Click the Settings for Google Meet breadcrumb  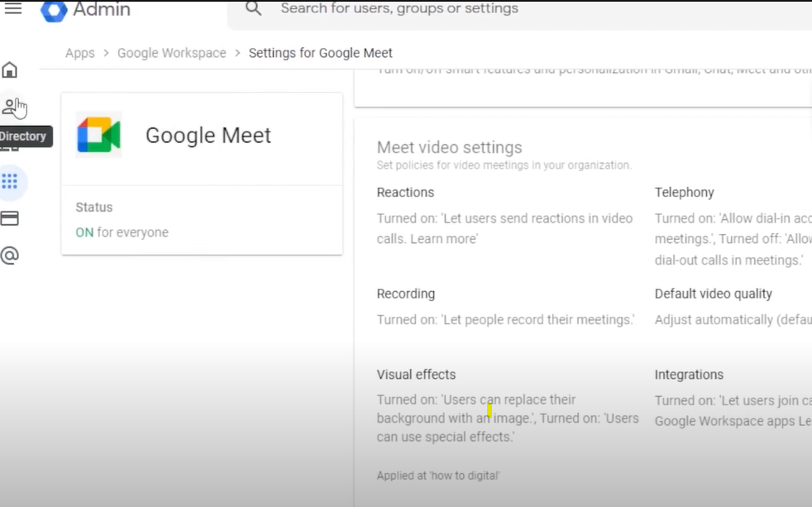(320, 53)
